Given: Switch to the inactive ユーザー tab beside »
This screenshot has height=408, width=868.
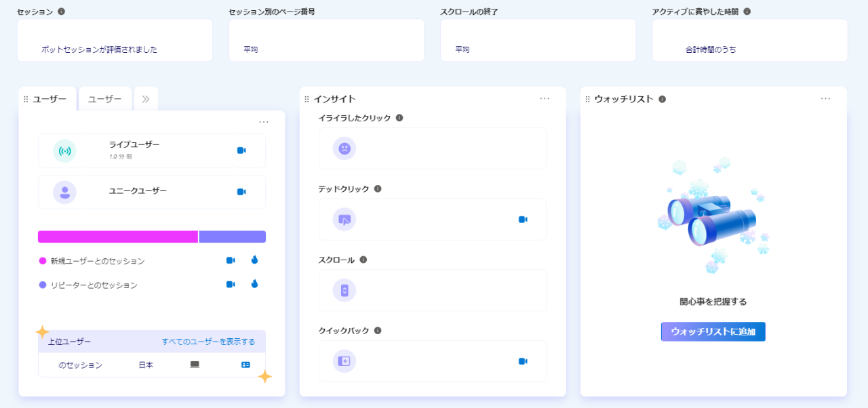Looking at the screenshot, I should tap(105, 99).
